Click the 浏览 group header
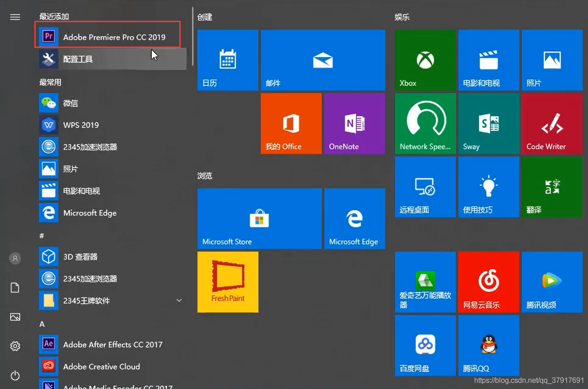Viewport: 588px width, 389px height. [x=205, y=176]
